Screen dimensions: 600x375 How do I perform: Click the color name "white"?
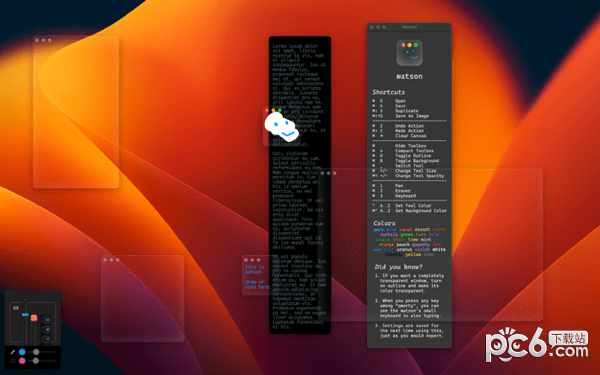[x=439, y=249]
